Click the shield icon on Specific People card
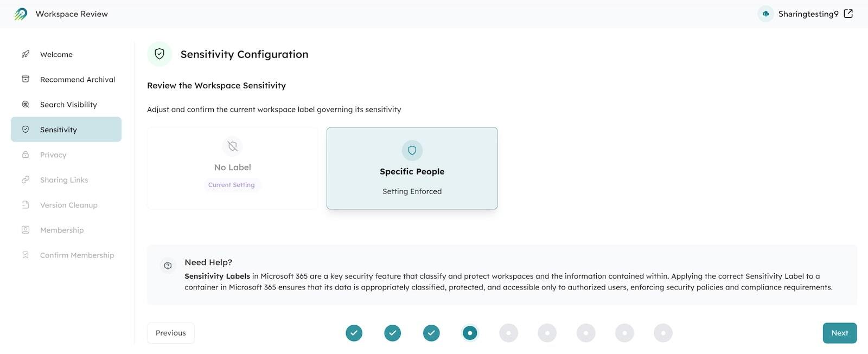The width and height of the screenshot is (868, 354). (x=412, y=150)
